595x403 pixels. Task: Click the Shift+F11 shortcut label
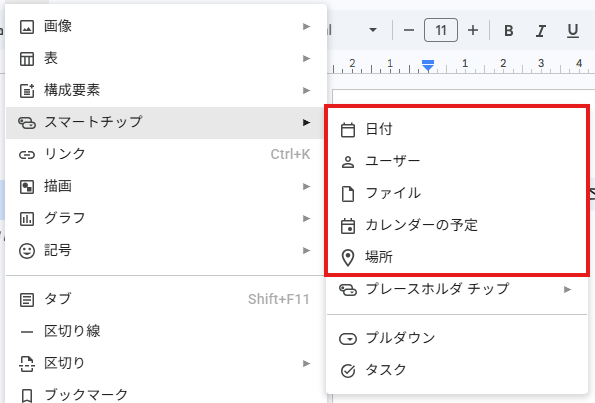[279, 299]
